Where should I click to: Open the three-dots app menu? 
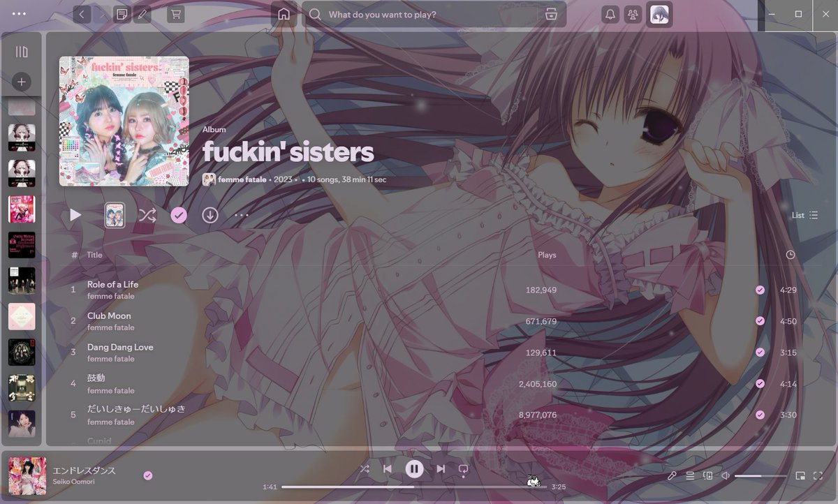(20, 14)
